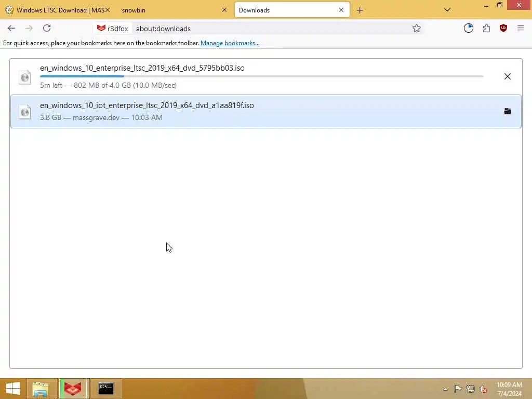Open Action Center flag icon in tray

[x=458, y=389]
